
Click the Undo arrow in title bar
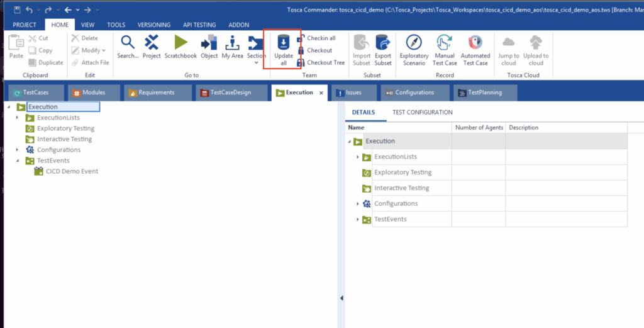pos(29,9)
